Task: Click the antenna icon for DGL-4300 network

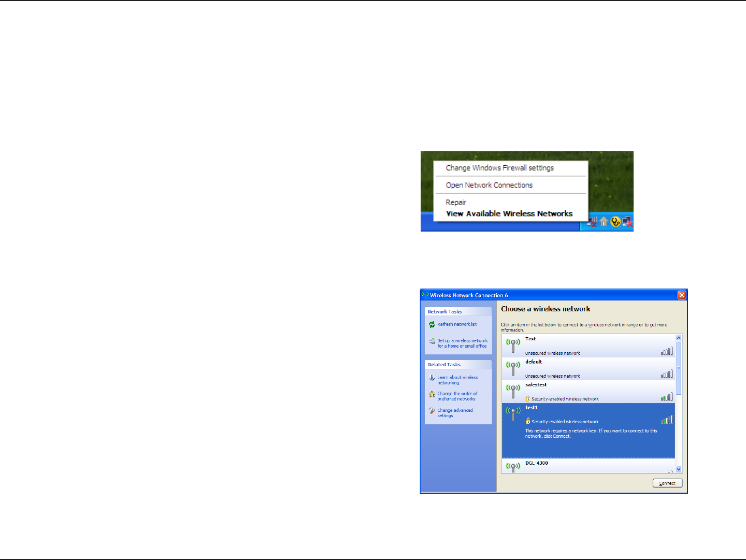Action: click(x=513, y=467)
